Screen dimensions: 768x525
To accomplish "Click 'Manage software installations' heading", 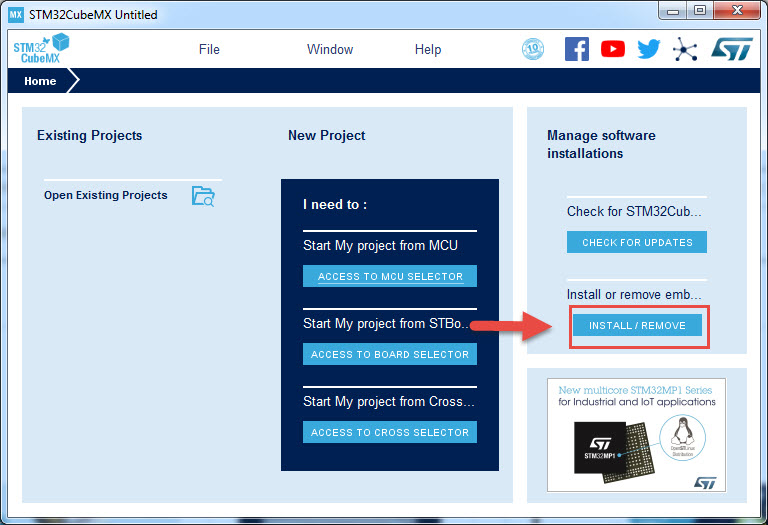I will tap(601, 144).
